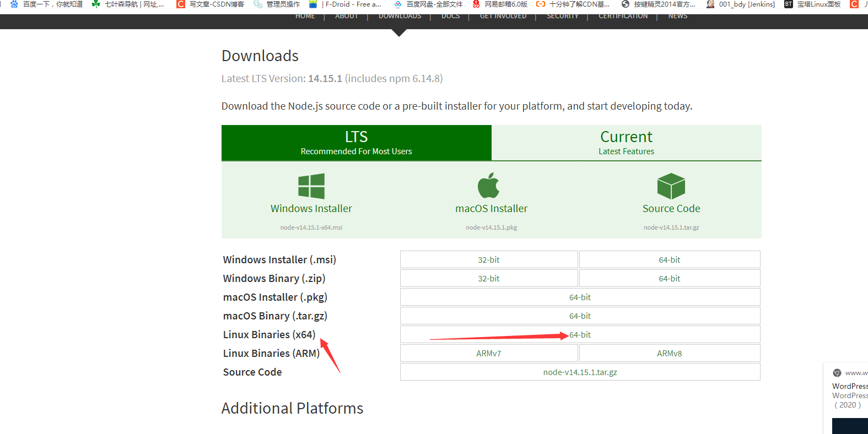Download Linux Binaries ARMv7

489,353
